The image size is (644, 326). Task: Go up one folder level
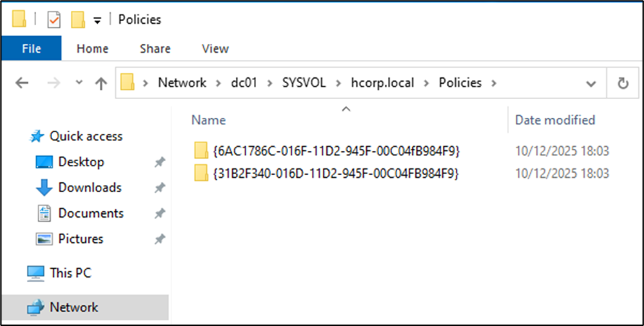pyautogui.click(x=101, y=83)
